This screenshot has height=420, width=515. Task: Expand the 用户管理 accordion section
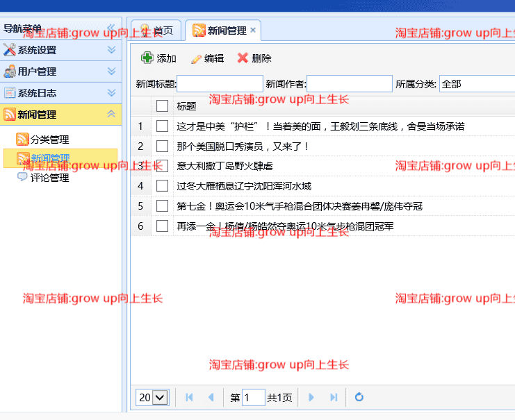pyautogui.click(x=111, y=72)
